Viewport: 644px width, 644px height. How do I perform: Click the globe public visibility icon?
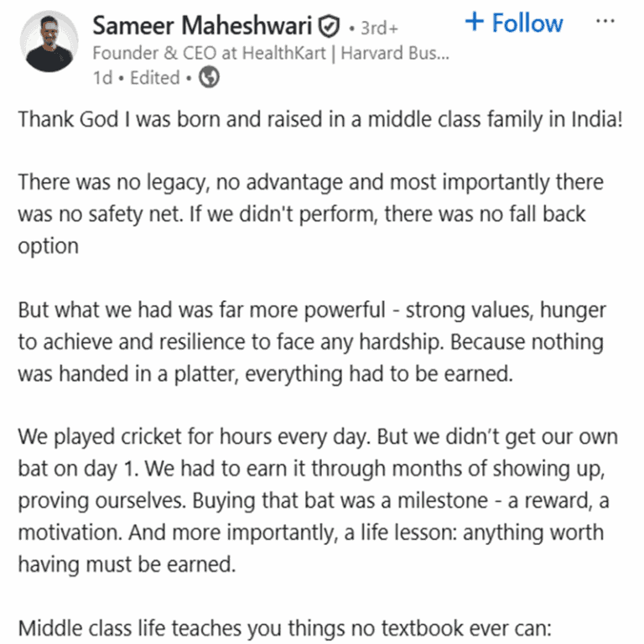click(209, 77)
